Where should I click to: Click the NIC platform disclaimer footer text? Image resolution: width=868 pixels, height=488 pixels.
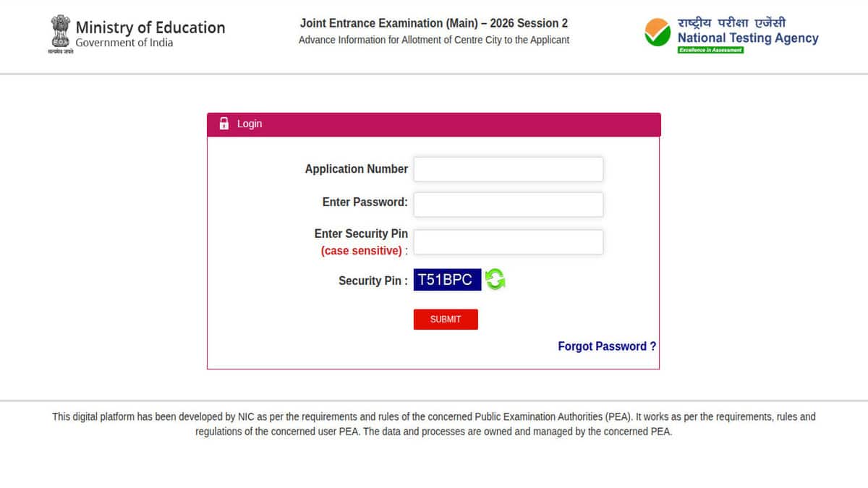tap(434, 424)
